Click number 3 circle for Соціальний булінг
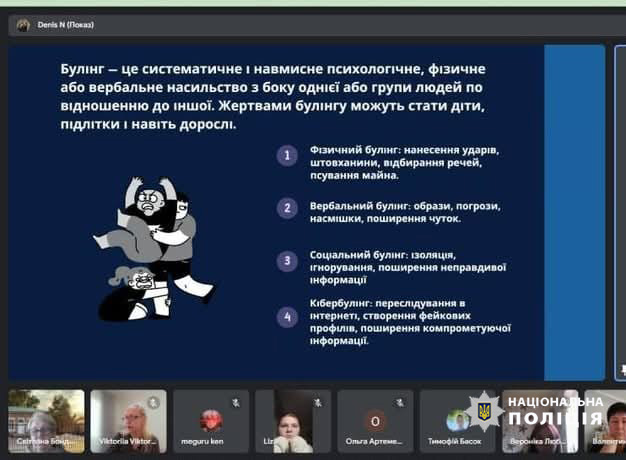The height and width of the screenshot is (460, 626). (x=287, y=261)
